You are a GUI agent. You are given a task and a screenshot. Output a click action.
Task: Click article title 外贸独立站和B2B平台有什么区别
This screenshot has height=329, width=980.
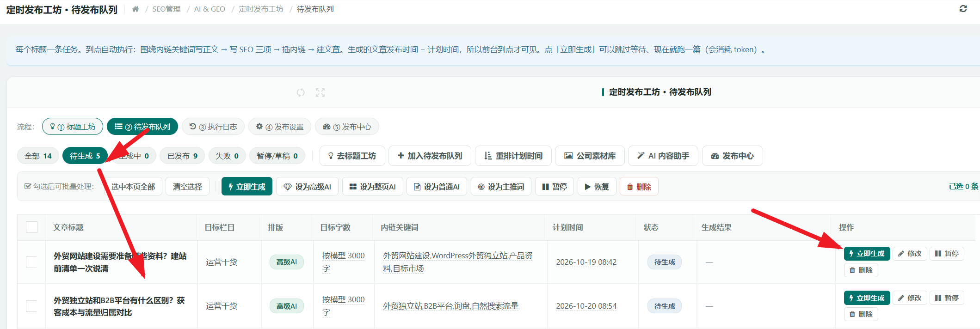click(x=119, y=306)
